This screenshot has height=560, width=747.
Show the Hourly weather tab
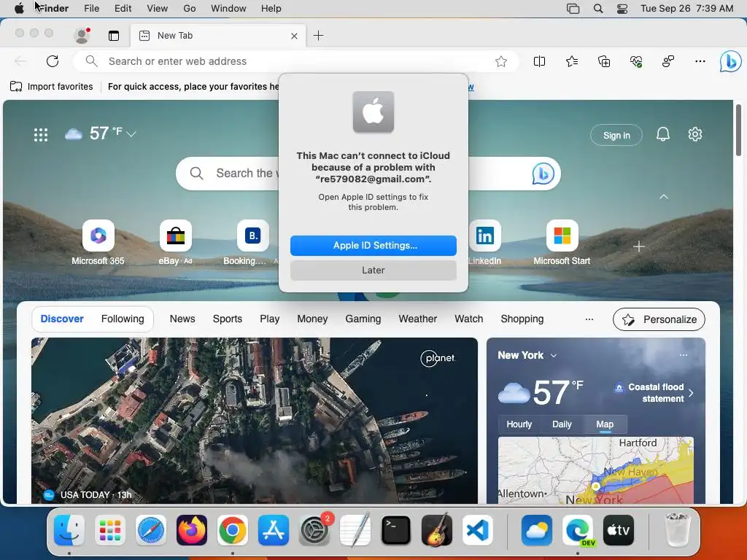[x=519, y=424]
